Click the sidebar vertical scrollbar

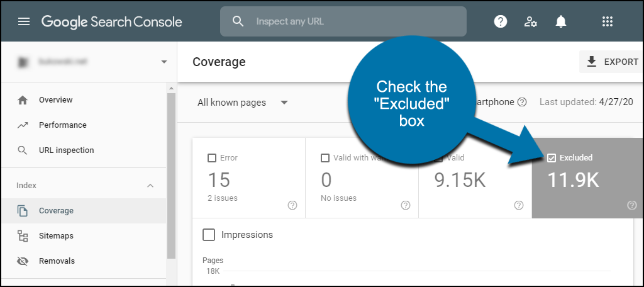[x=171, y=176]
